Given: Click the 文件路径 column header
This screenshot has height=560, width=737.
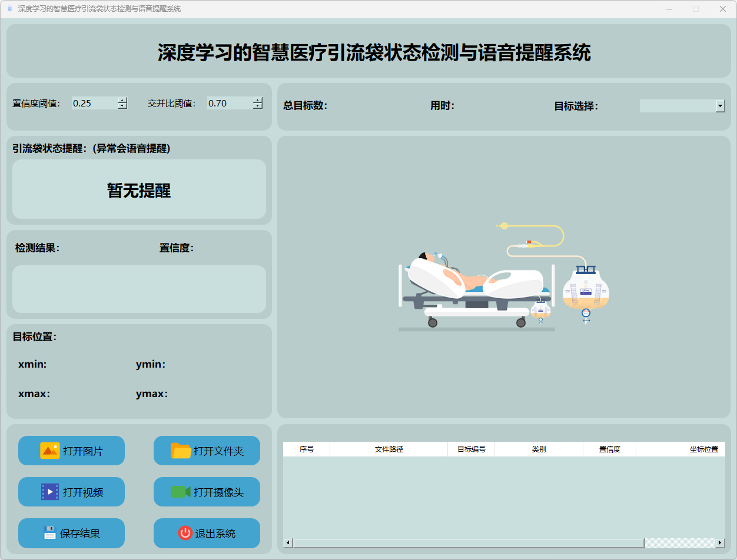Looking at the screenshot, I should coord(389,449).
